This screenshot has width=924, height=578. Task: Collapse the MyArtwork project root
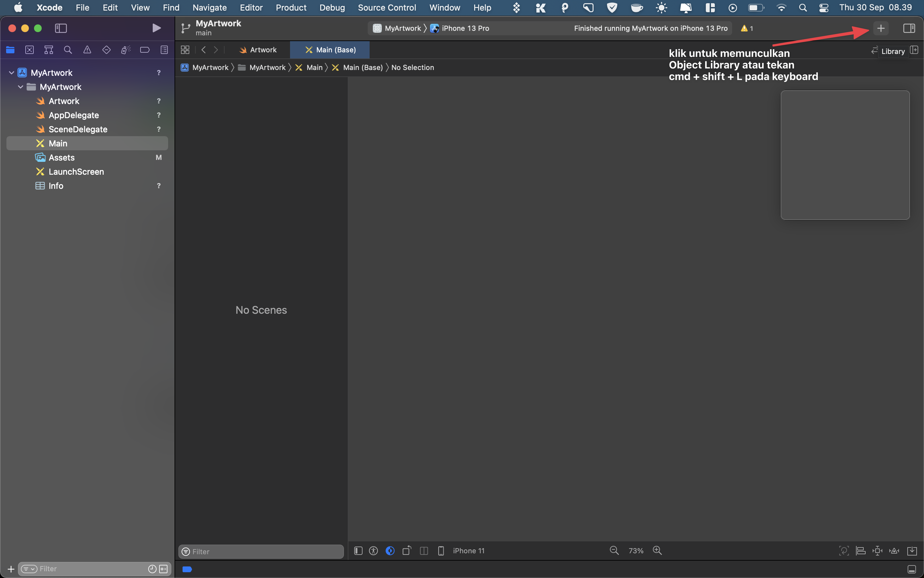12,73
